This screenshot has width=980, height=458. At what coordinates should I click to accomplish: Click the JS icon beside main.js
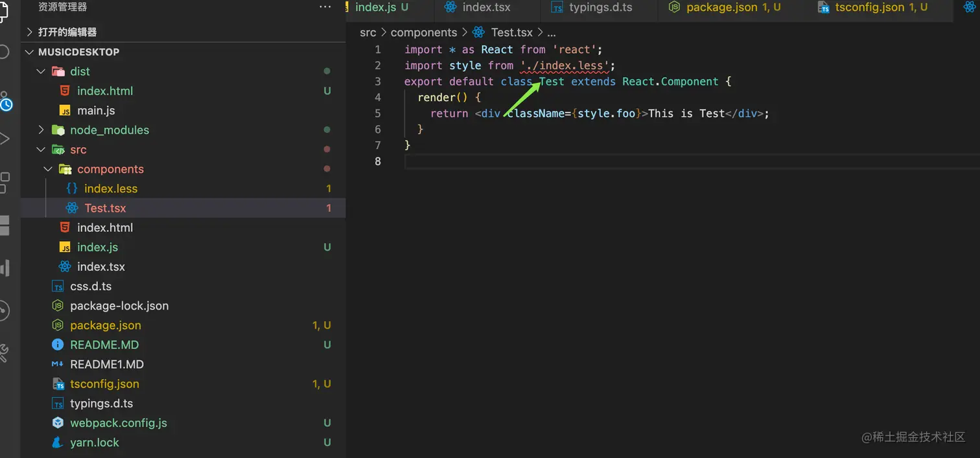point(65,111)
